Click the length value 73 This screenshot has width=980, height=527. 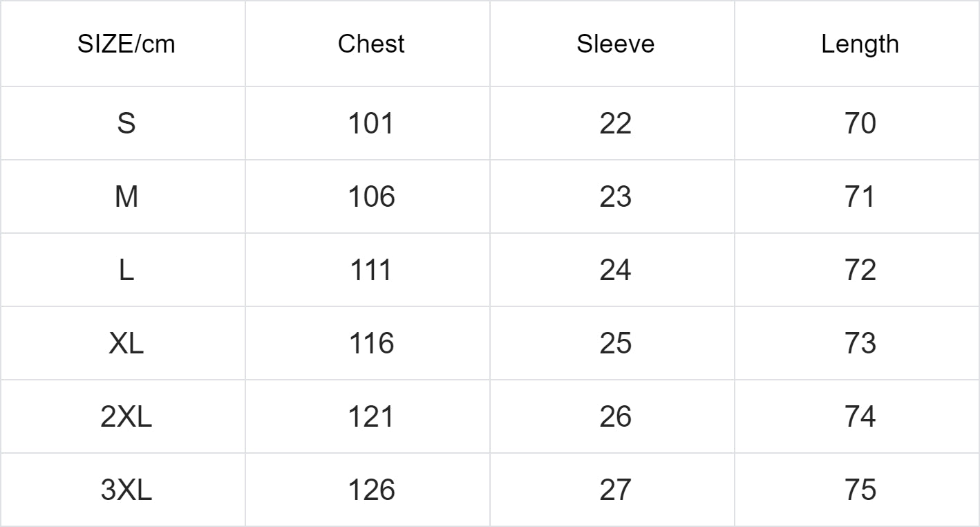coord(860,344)
